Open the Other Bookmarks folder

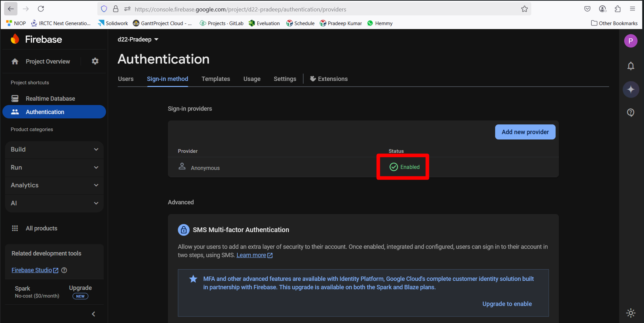tap(614, 23)
